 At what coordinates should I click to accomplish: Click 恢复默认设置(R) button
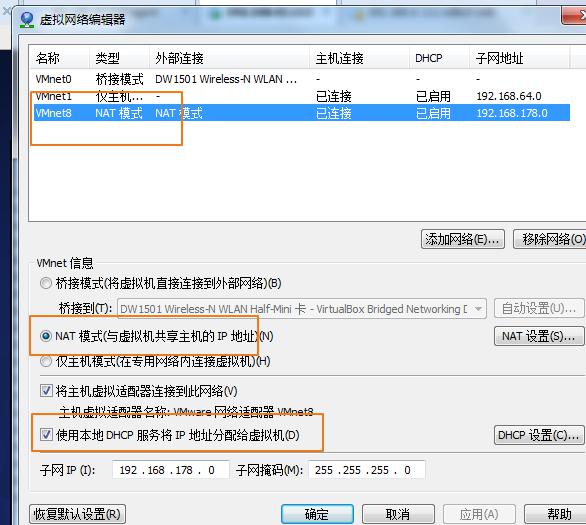77,514
